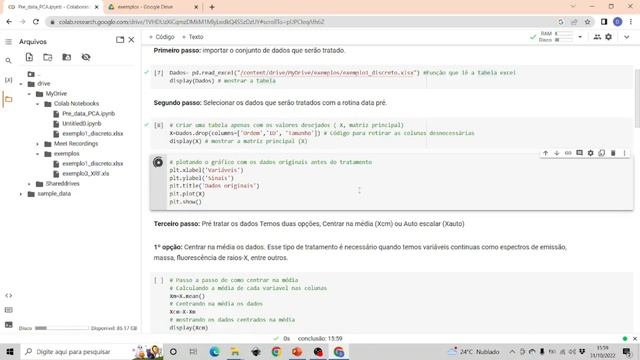The image size is (640, 360).
Task: Click the RAM and Disco usage indicator
Action: [x=555, y=37]
